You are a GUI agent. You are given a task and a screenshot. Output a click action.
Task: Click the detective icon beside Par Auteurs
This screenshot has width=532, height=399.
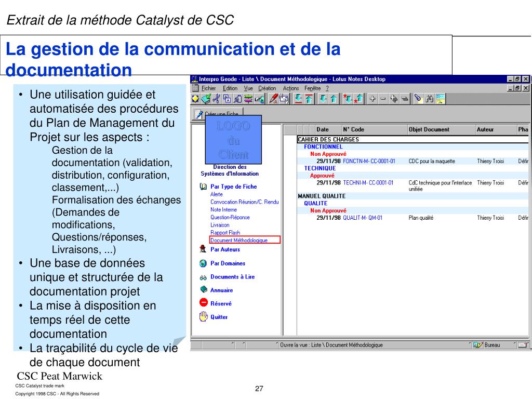[x=203, y=249]
